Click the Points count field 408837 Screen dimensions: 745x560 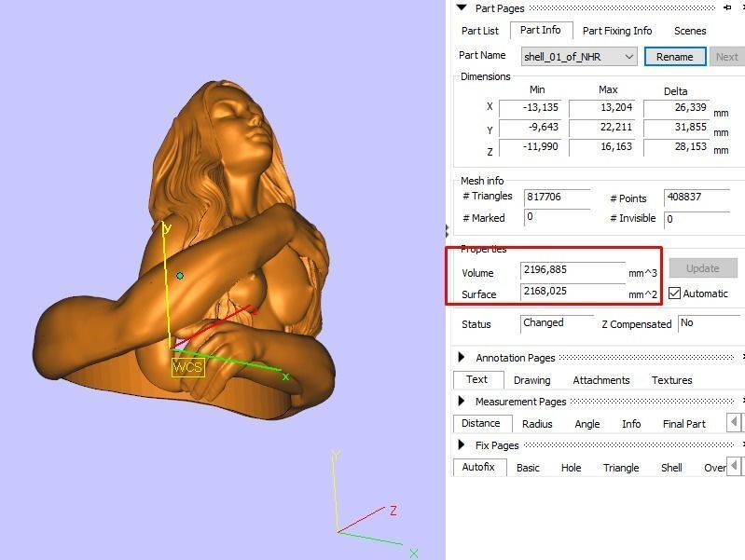click(x=697, y=198)
